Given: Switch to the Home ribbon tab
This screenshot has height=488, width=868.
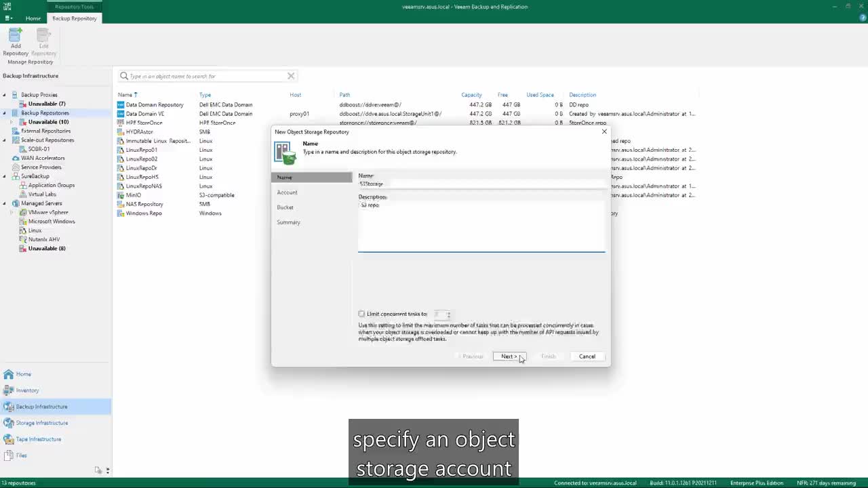Looking at the screenshot, I should coord(33,18).
